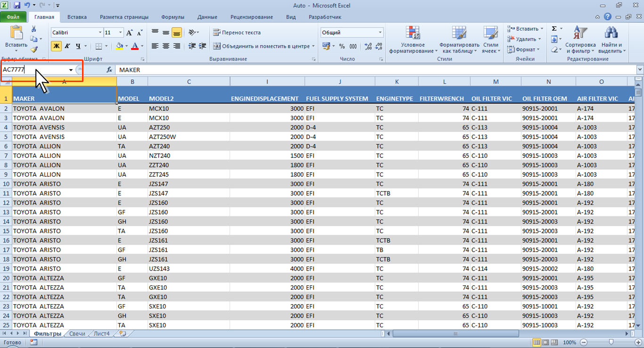The image size is (644, 348).
Task: Click the fx insert function button
Action: tap(109, 70)
